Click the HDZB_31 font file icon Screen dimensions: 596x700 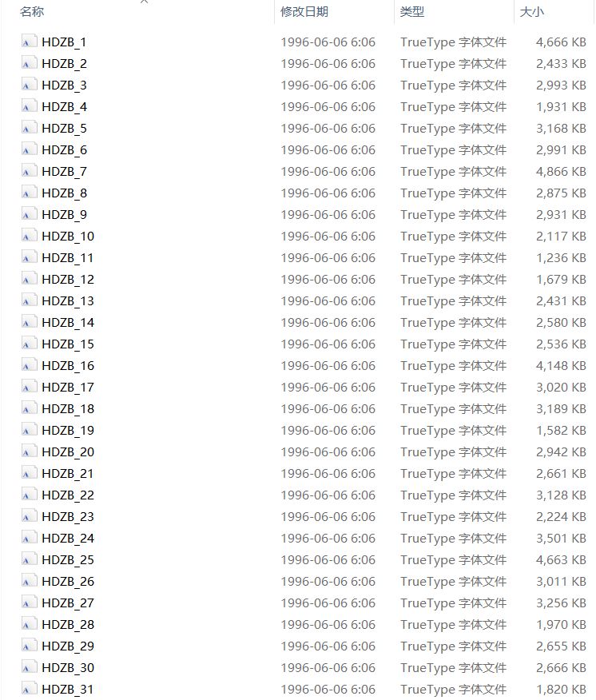(x=29, y=689)
